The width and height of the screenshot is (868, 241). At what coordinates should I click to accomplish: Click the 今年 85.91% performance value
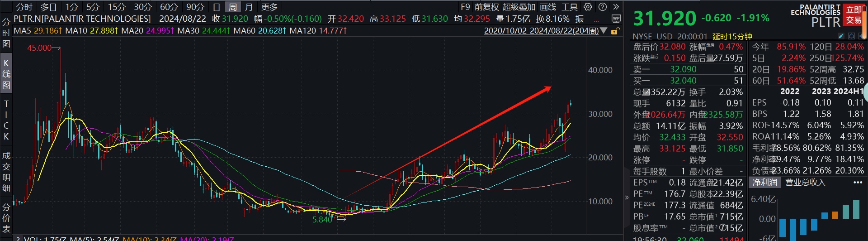click(x=791, y=47)
